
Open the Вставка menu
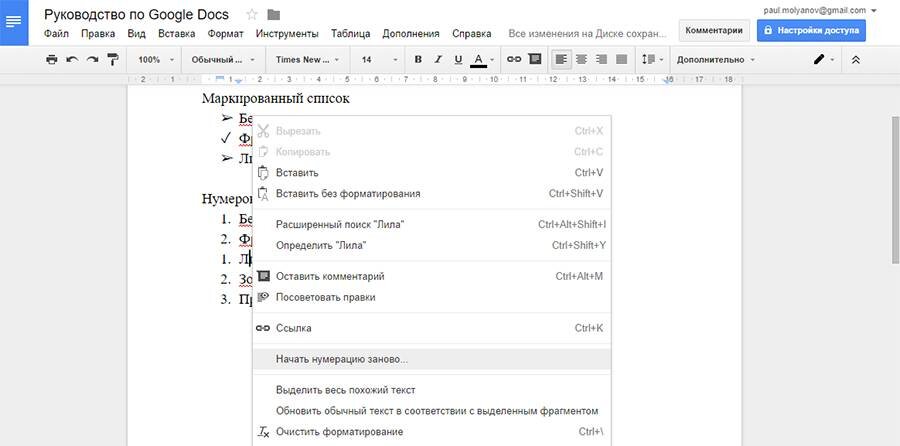pos(177,34)
